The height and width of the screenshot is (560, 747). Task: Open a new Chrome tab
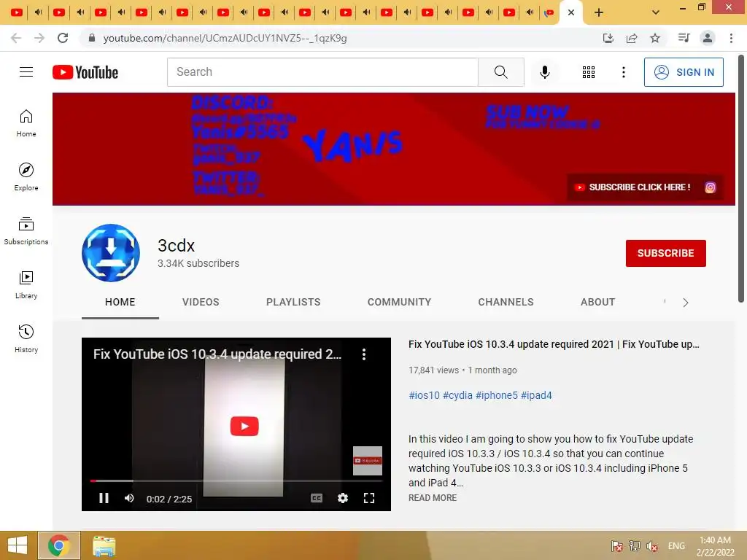[599, 12]
